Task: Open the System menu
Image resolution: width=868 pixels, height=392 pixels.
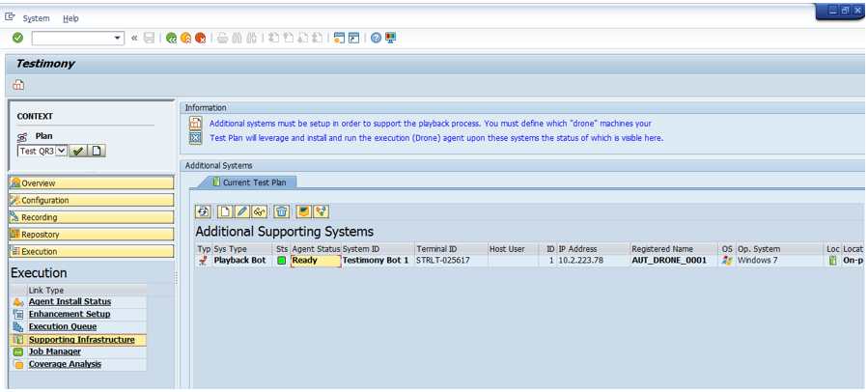Action: click(36, 18)
